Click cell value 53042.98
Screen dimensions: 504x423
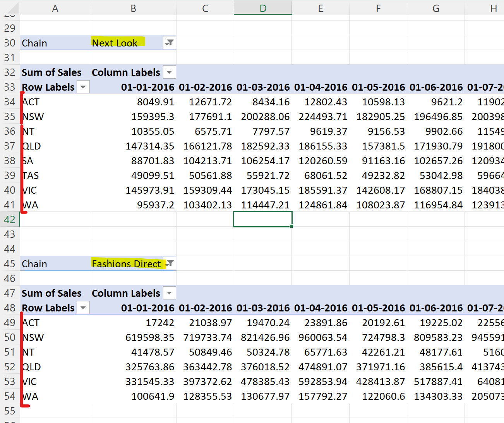tap(436, 175)
